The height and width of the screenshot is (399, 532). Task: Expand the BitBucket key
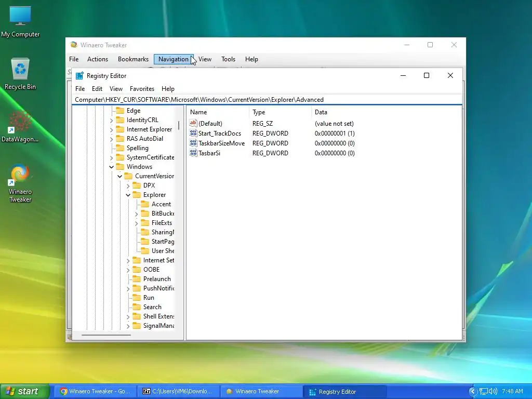click(137, 214)
